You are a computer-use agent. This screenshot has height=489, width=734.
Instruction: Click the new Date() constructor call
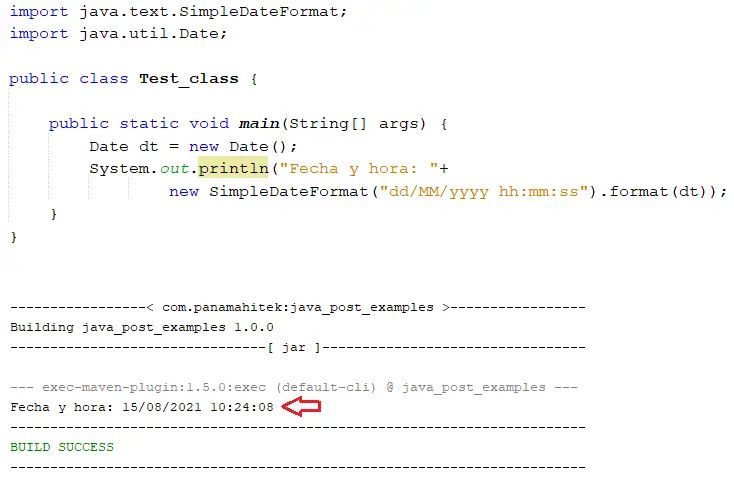pos(237,146)
